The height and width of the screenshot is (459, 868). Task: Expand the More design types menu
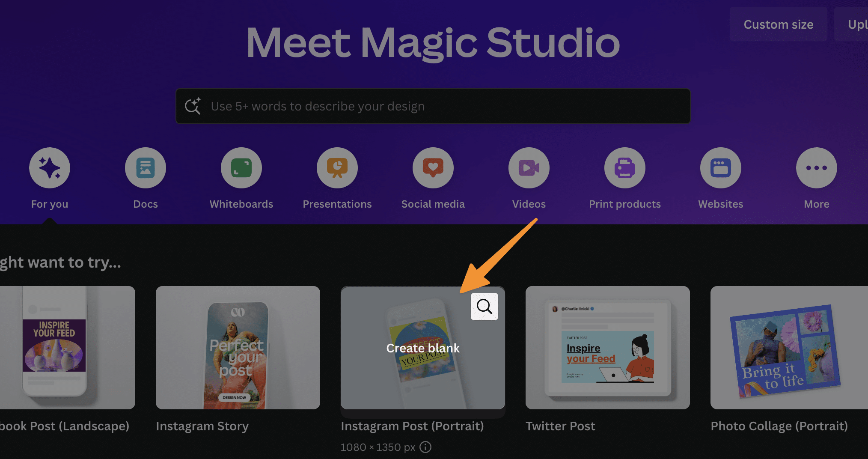[x=816, y=167]
